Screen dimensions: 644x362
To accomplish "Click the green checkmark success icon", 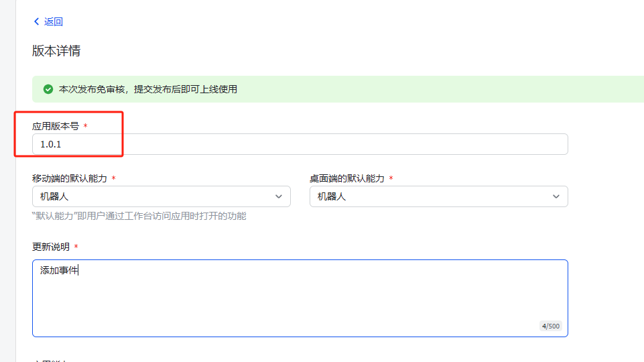I will point(48,89).
